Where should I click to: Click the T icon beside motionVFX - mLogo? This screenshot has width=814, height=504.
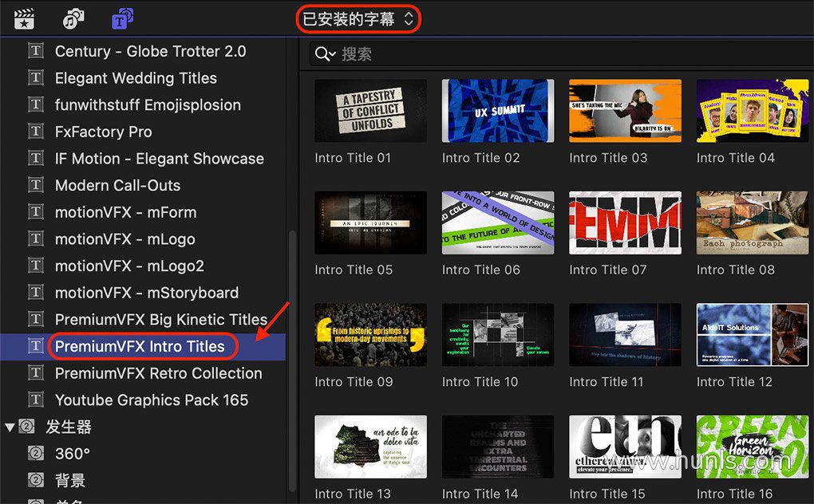35,238
